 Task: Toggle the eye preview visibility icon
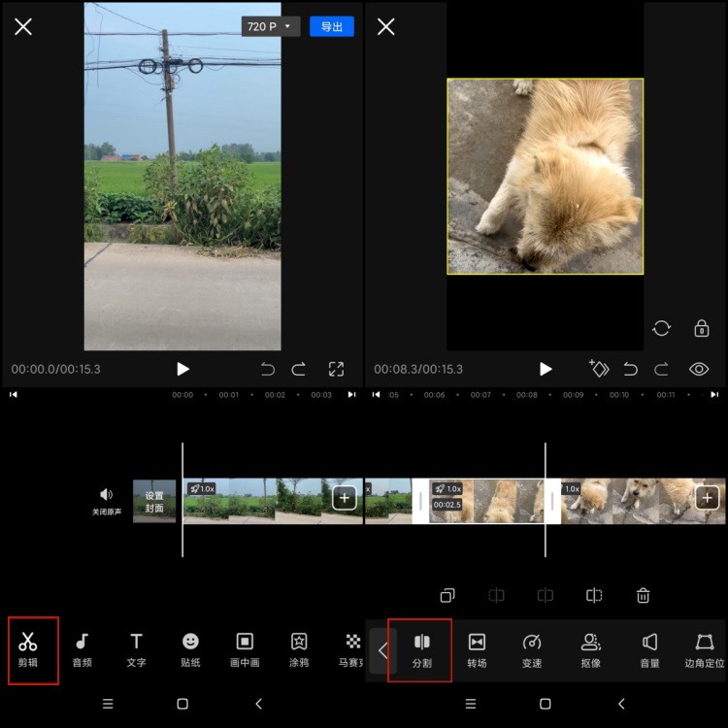pos(699,369)
